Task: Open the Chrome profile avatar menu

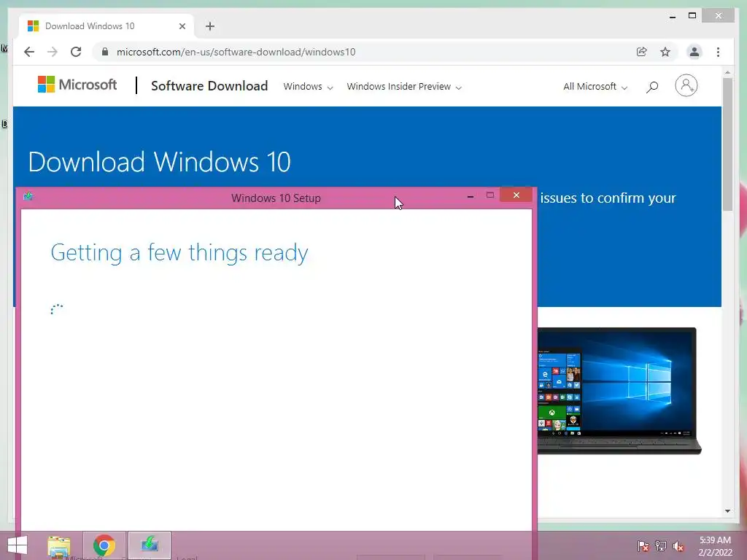Action: click(694, 52)
